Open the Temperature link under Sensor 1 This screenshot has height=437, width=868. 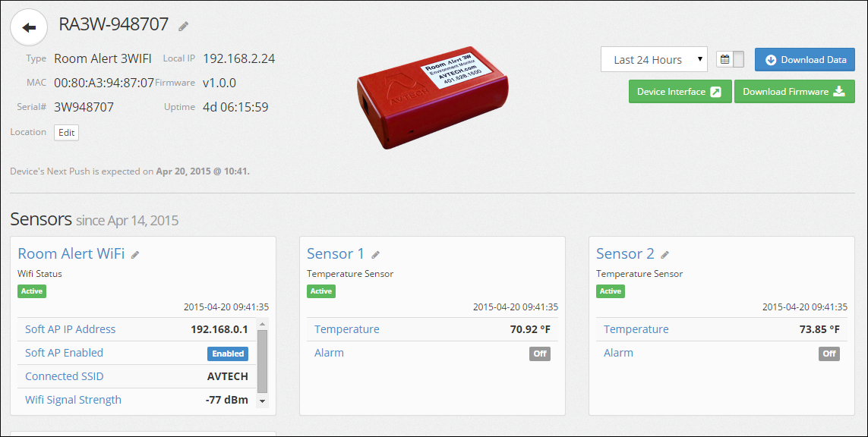click(346, 329)
